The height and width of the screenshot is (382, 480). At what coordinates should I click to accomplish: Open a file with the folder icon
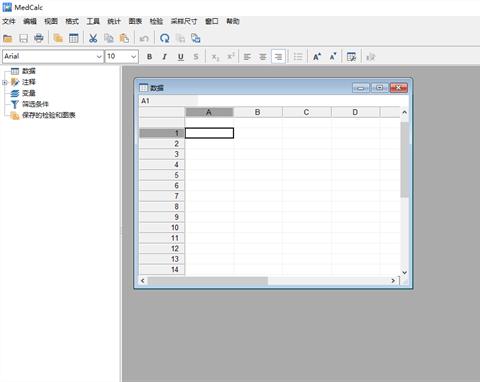click(8, 38)
